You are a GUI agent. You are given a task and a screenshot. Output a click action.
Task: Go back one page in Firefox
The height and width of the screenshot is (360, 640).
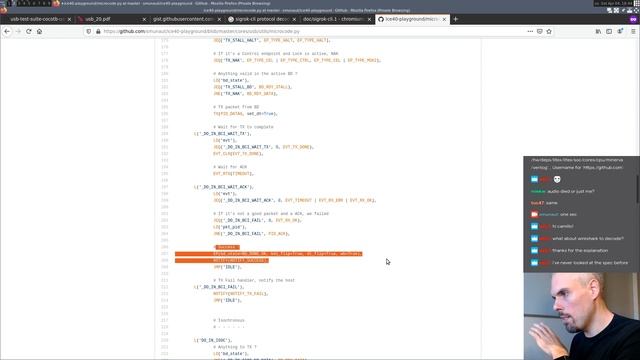[7, 31]
